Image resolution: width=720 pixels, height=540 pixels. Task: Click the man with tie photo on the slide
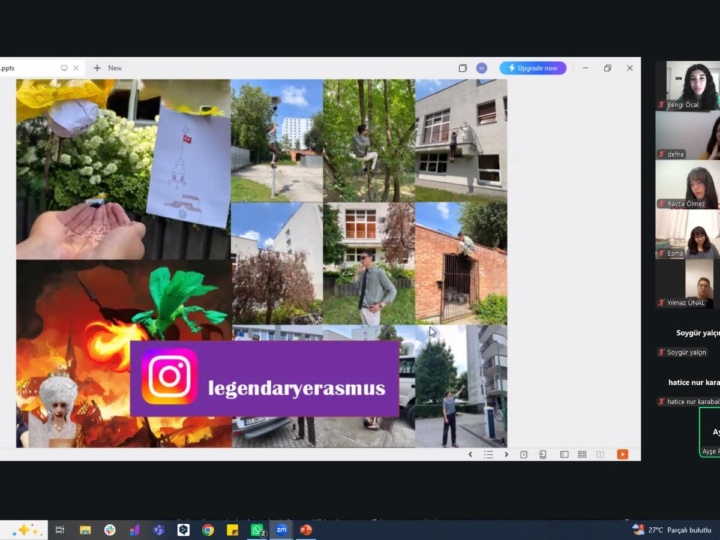tap(369, 264)
